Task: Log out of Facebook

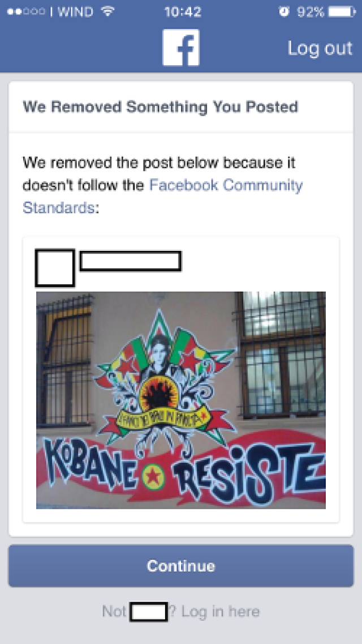Action: [320, 48]
